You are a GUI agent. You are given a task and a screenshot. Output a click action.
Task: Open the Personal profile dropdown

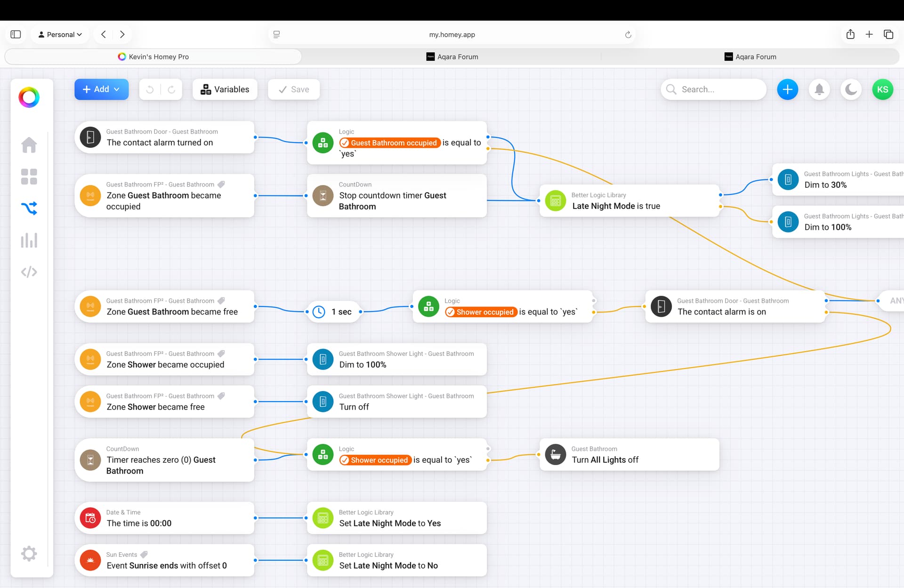point(60,34)
